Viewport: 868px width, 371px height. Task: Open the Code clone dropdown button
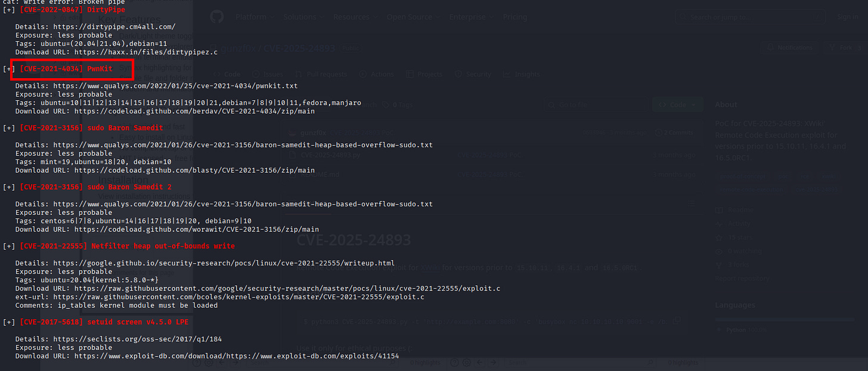[677, 104]
